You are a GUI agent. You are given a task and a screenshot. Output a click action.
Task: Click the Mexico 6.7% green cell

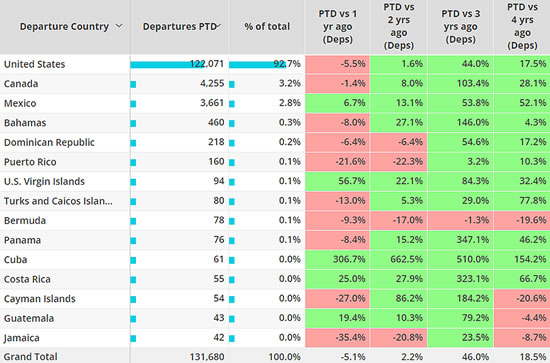(337, 103)
